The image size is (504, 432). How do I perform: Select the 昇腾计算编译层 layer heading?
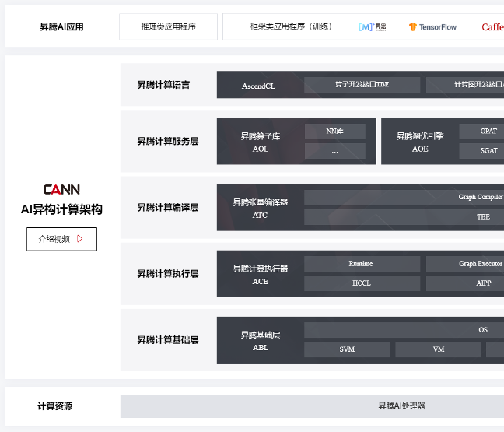(167, 208)
